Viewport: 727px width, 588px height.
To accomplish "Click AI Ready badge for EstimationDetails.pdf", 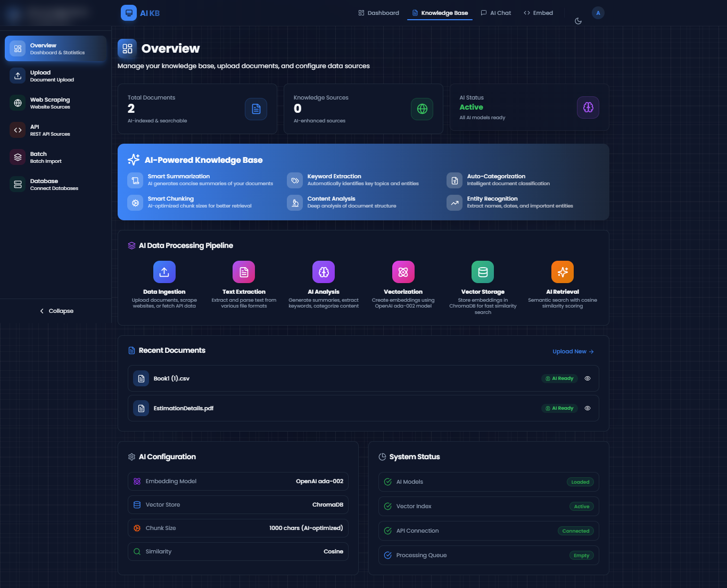I will click(559, 408).
